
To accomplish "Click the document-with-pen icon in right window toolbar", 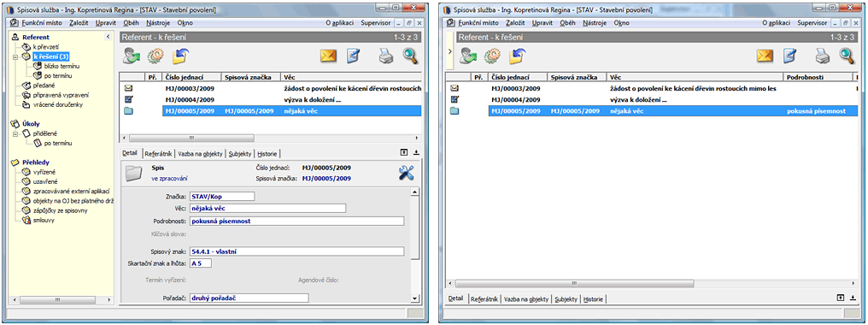I will click(x=790, y=56).
